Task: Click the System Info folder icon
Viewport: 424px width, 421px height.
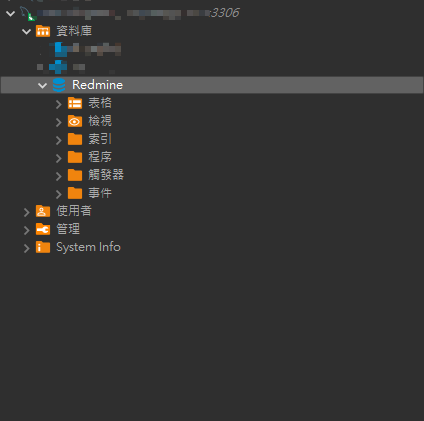Action: [43, 247]
